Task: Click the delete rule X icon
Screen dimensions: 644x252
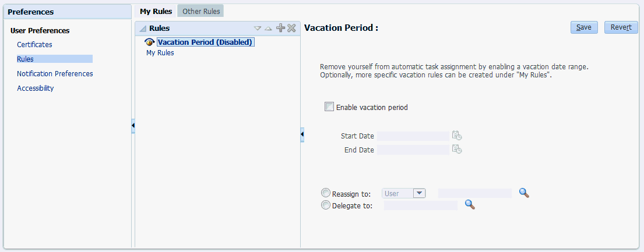Action: point(291,28)
